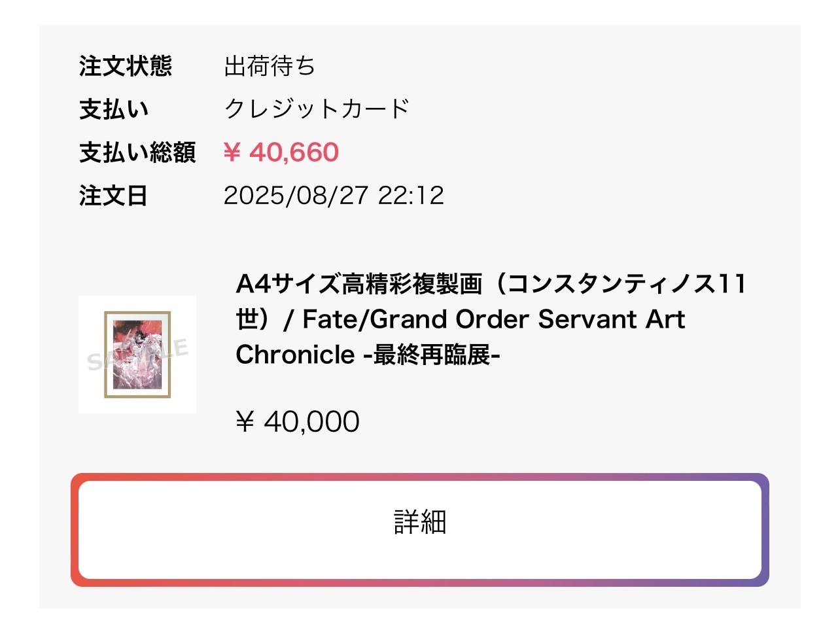Select the 支払い総額 label
The width and height of the screenshot is (840, 630).
click(x=137, y=152)
